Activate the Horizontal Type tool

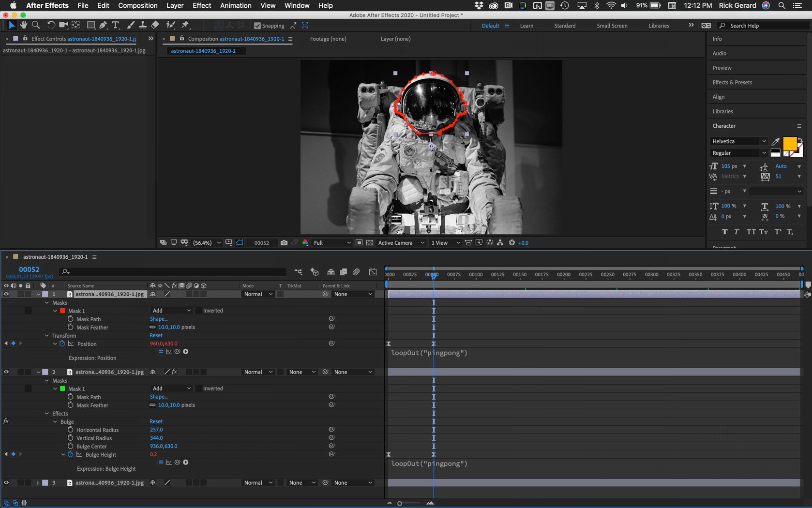pos(115,25)
